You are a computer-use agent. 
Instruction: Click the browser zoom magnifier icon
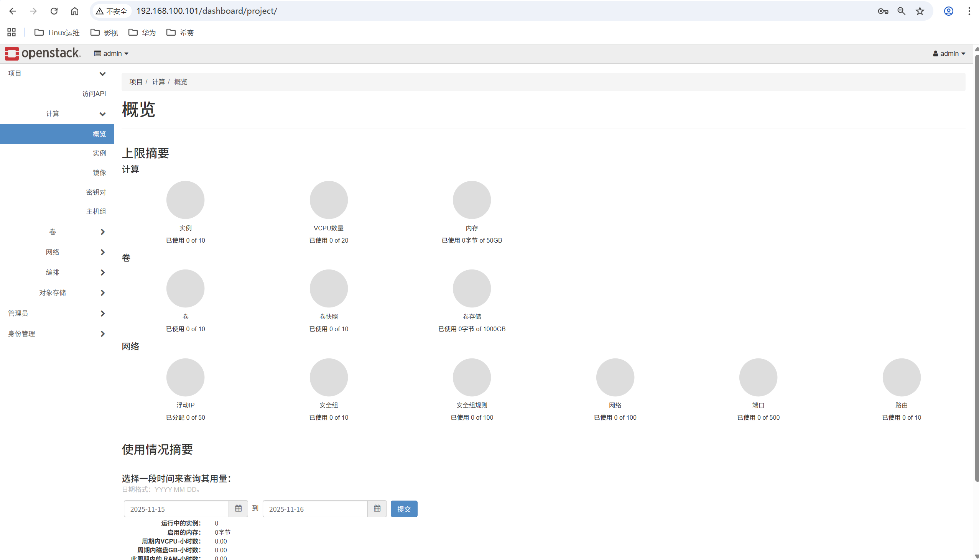(x=901, y=11)
